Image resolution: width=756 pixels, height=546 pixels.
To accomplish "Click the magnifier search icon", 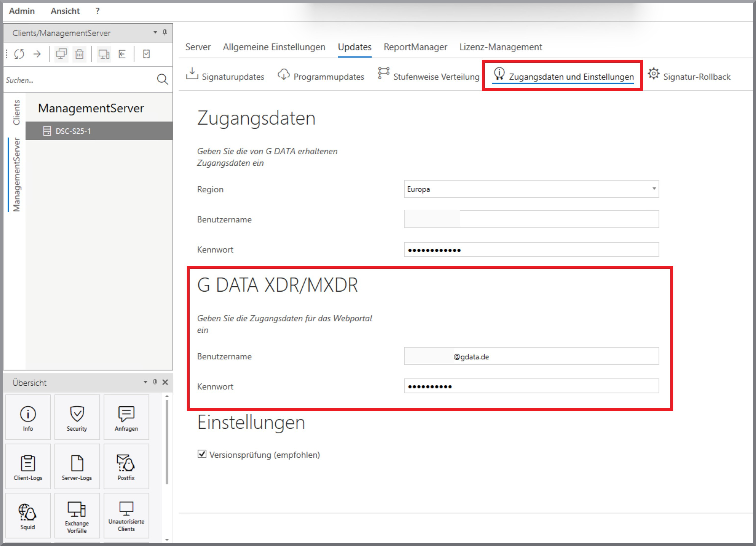I will pyautogui.click(x=162, y=79).
